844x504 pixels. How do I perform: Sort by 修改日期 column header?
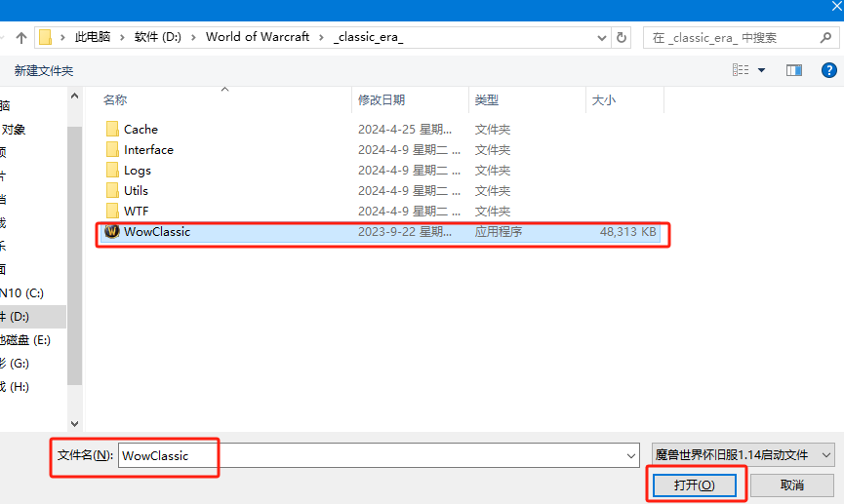click(x=382, y=100)
